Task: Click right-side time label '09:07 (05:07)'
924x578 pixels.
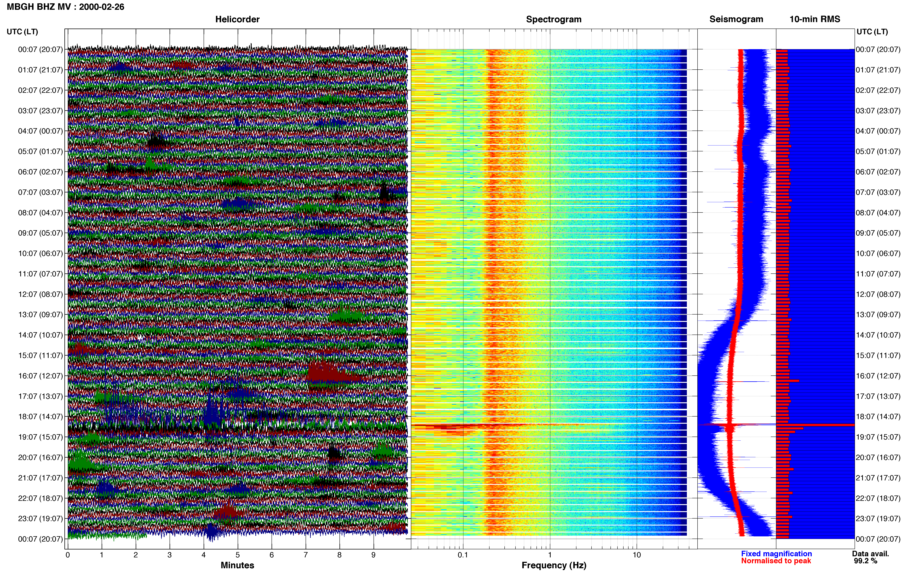Action: [x=878, y=233]
